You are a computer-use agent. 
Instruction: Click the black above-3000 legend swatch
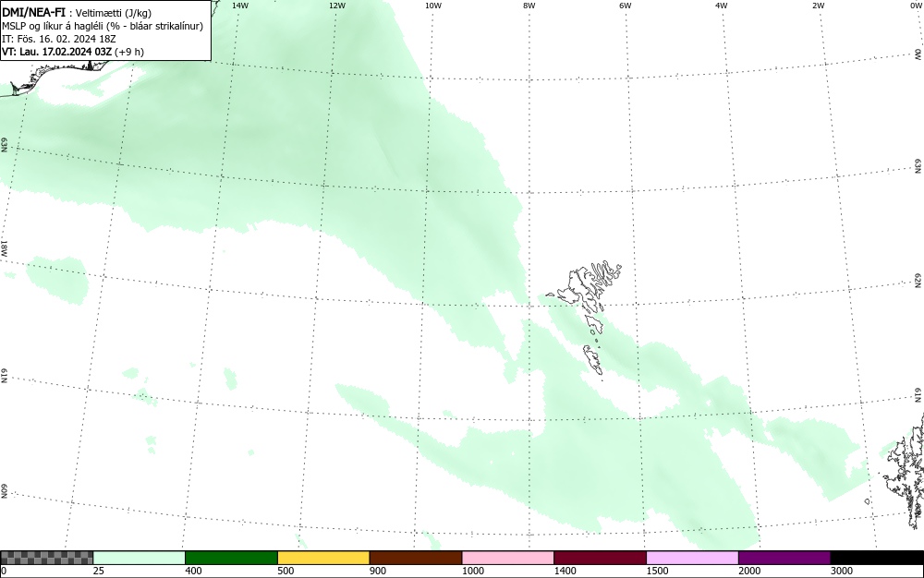point(877,558)
